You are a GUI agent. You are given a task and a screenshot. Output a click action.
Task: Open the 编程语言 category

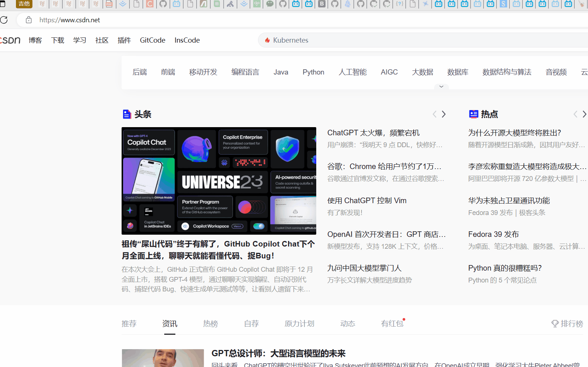245,72
